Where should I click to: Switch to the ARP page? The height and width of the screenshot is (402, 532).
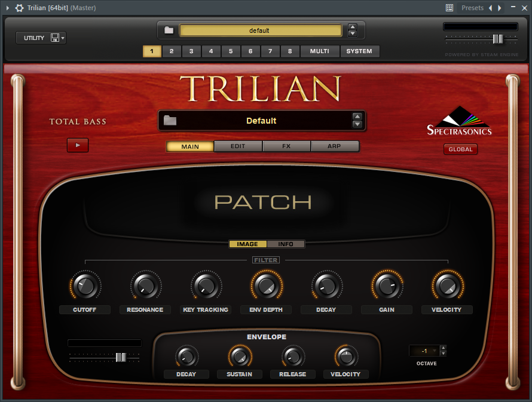[334, 146]
